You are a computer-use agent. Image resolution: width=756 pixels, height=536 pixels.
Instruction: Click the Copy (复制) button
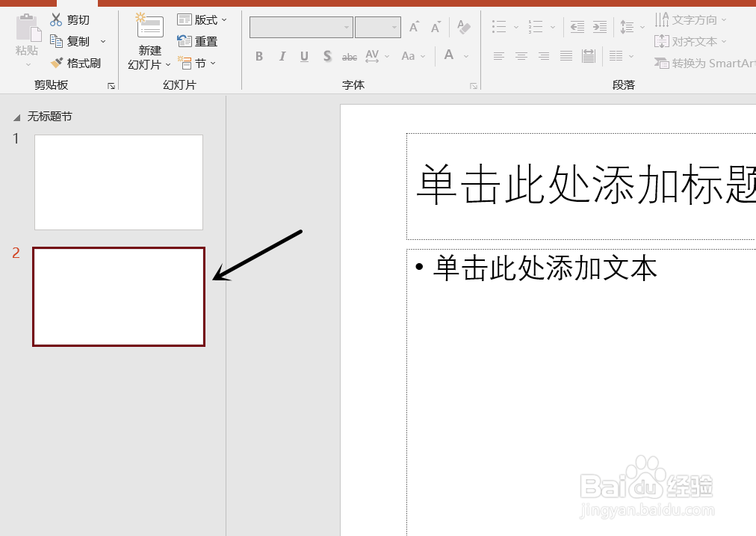70,42
